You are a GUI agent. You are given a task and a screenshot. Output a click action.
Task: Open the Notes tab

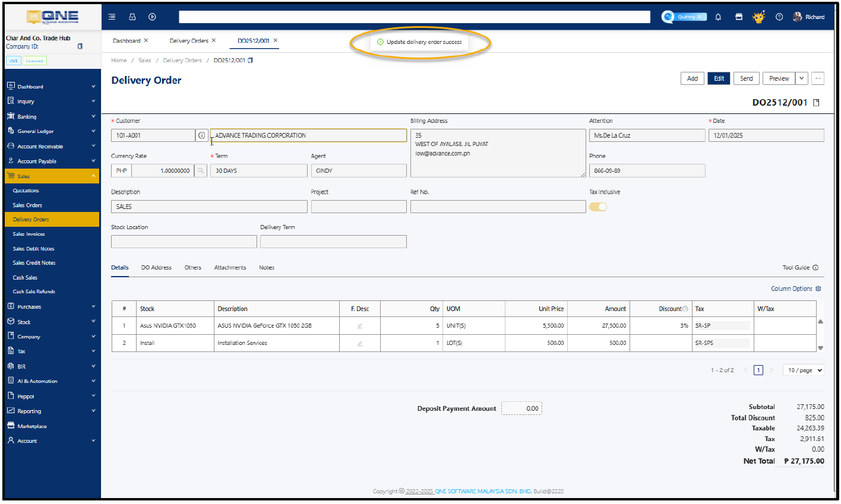pyautogui.click(x=267, y=268)
